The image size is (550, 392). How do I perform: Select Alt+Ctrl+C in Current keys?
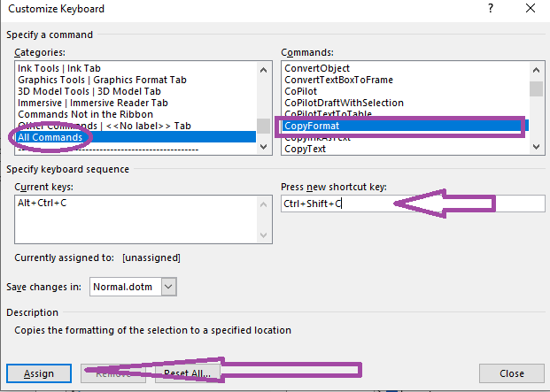[44, 204]
